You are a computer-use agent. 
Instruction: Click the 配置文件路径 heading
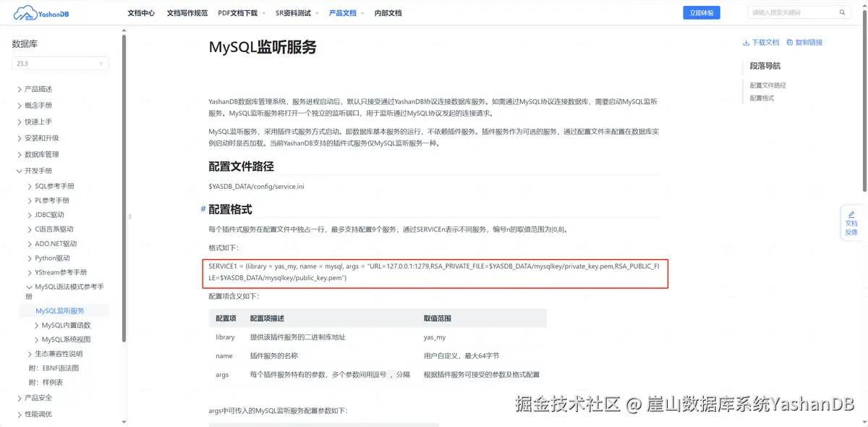pos(241,166)
